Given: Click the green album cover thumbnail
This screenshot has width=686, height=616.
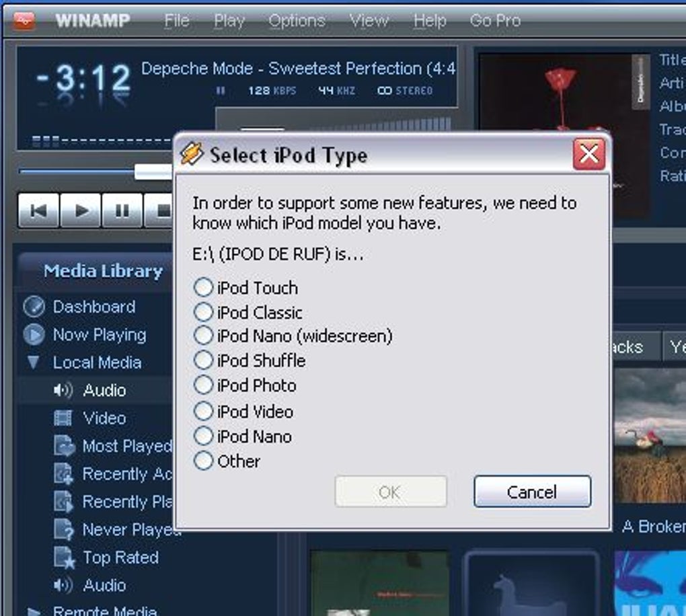Looking at the screenshot, I should pos(379,583).
